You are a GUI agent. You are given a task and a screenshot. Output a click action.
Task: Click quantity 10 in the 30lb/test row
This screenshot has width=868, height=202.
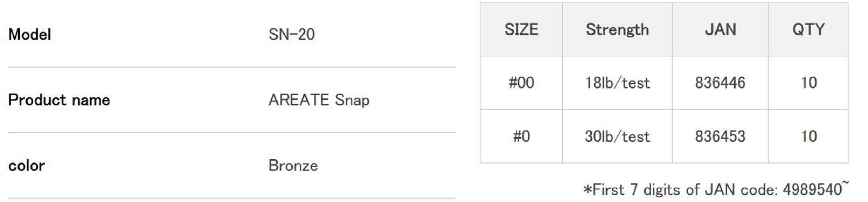809,136
